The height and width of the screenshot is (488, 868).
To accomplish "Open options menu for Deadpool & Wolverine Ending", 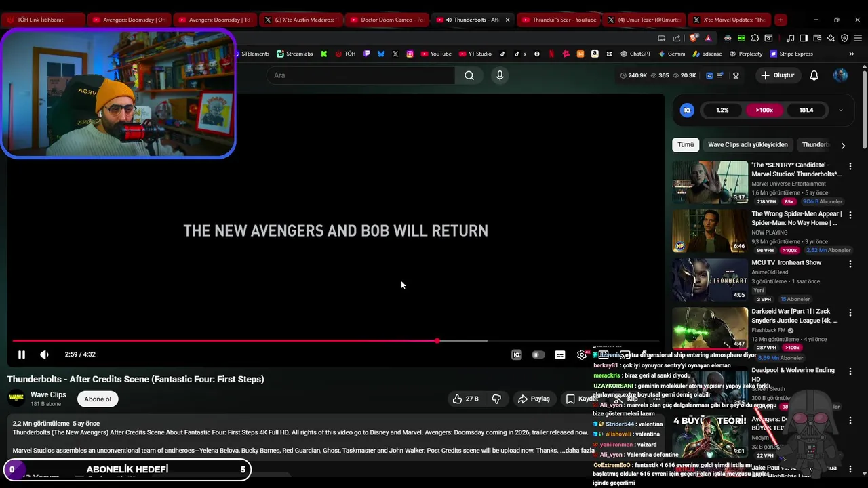I will [850, 371].
